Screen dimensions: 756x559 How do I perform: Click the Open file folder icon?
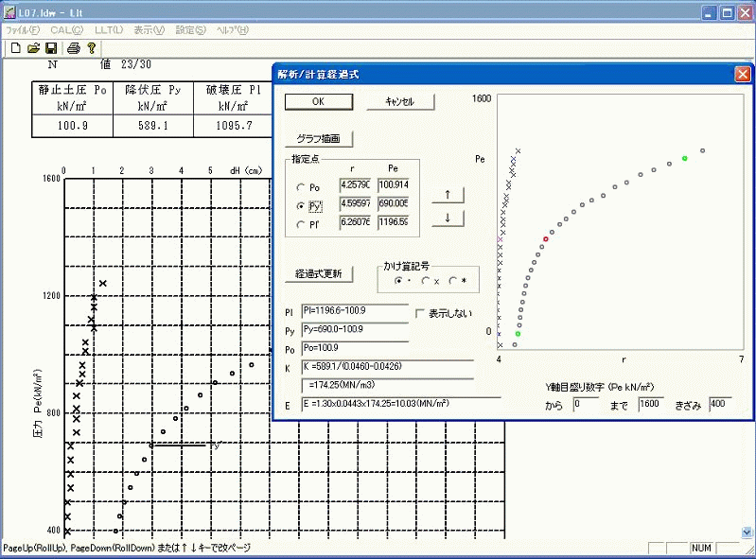click(33, 47)
